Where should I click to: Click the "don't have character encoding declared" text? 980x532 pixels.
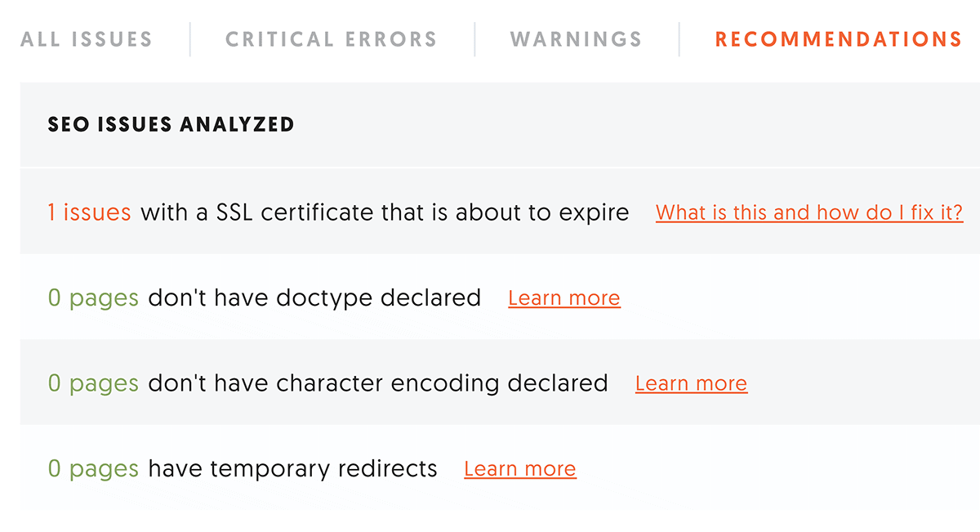tap(378, 383)
